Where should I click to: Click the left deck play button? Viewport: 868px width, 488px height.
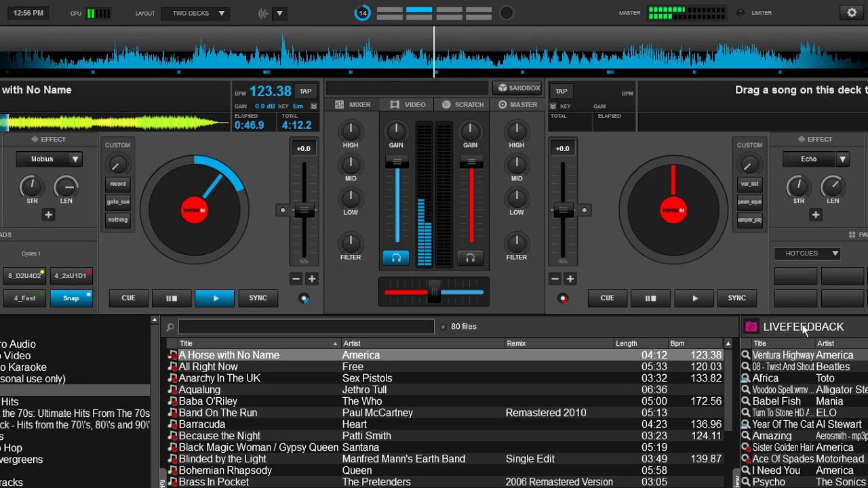pos(215,298)
